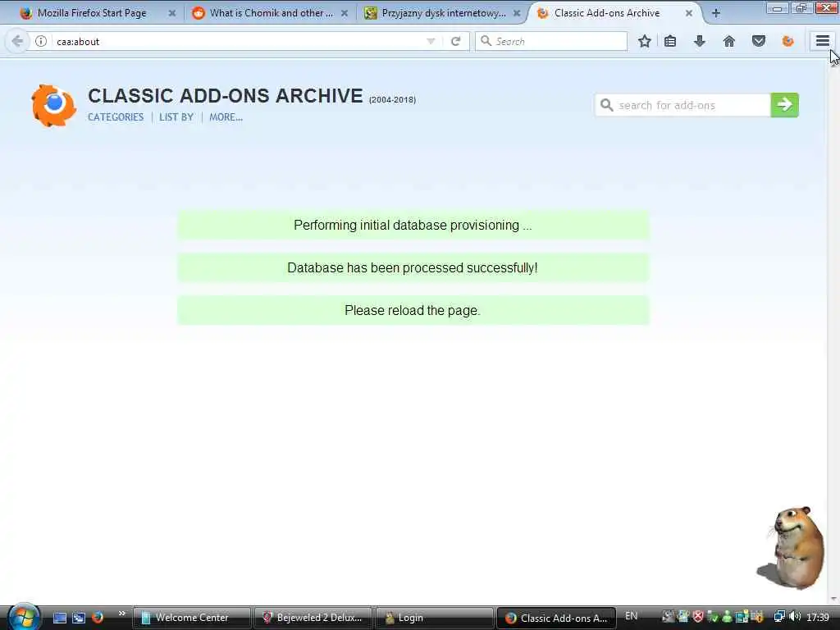Click the Switch between windows quick launch icon

pos(78,618)
